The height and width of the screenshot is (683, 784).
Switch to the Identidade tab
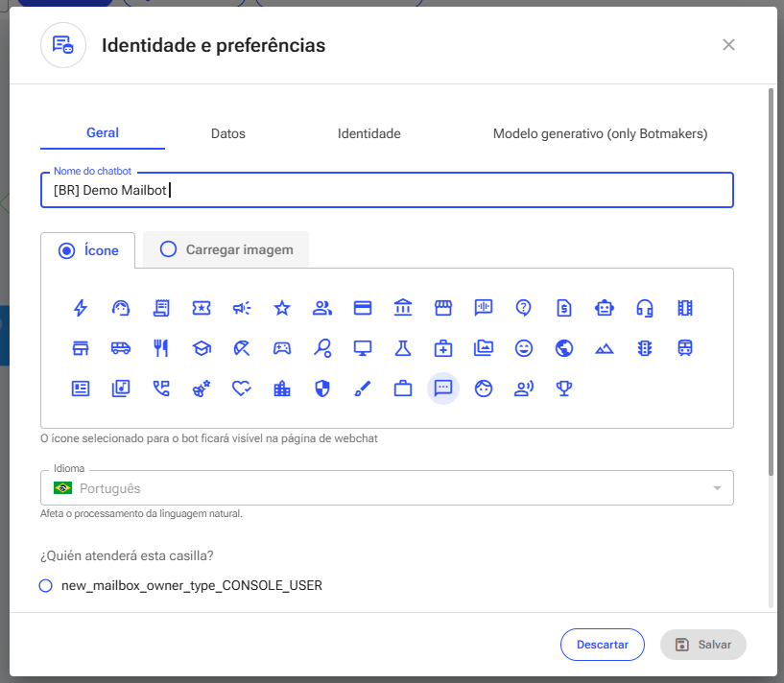[x=369, y=133]
